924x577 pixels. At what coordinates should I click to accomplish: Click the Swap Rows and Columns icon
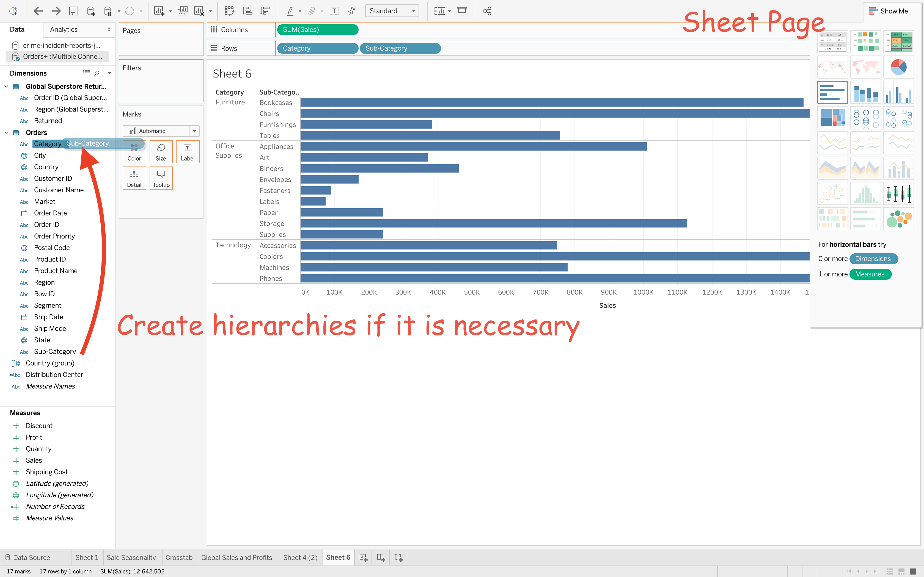tap(229, 11)
